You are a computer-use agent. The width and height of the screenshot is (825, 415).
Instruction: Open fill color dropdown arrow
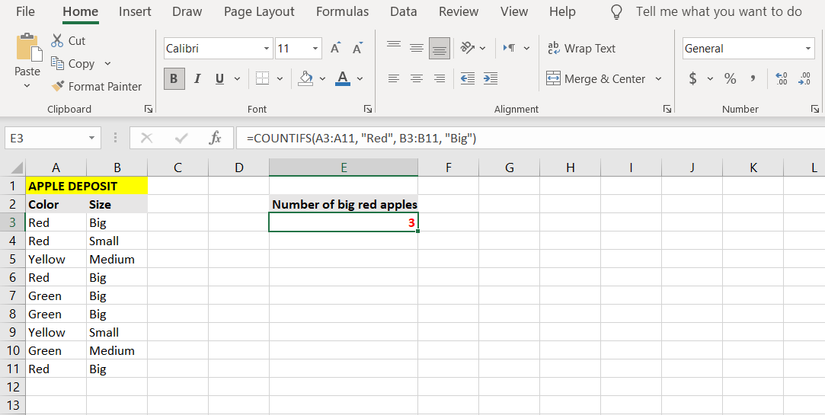coord(323,79)
